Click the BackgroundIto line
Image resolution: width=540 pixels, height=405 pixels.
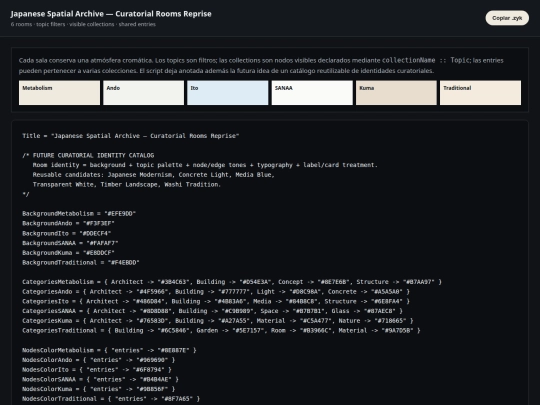(x=66, y=233)
